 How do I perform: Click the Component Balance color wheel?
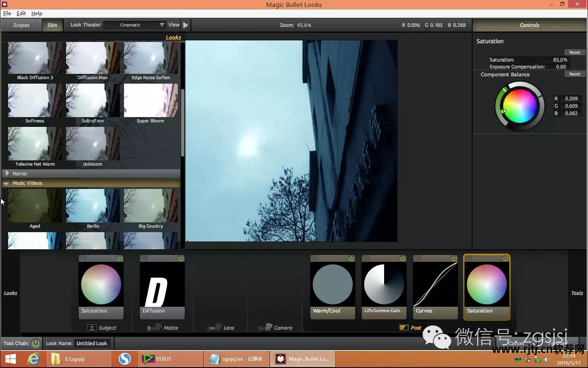520,106
